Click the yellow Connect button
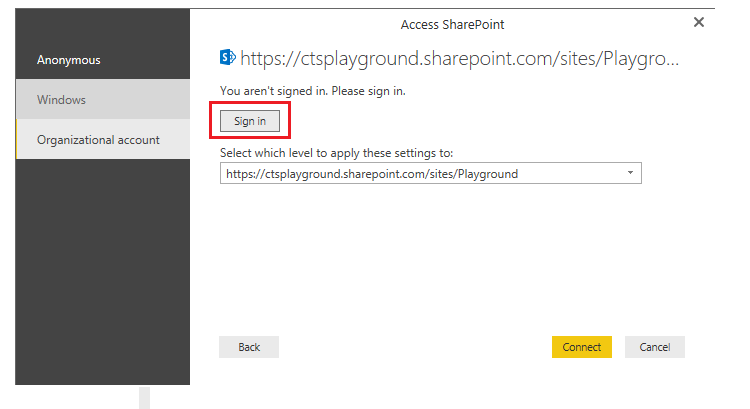The width and height of the screenshot is (750, 409). click(x=582, y=347)
